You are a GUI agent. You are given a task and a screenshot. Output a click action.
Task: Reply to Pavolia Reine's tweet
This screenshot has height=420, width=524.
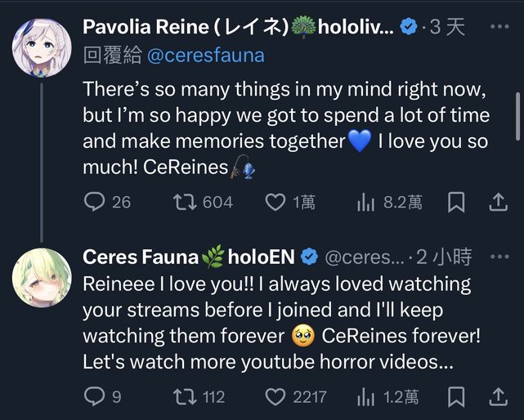[96, 202]
